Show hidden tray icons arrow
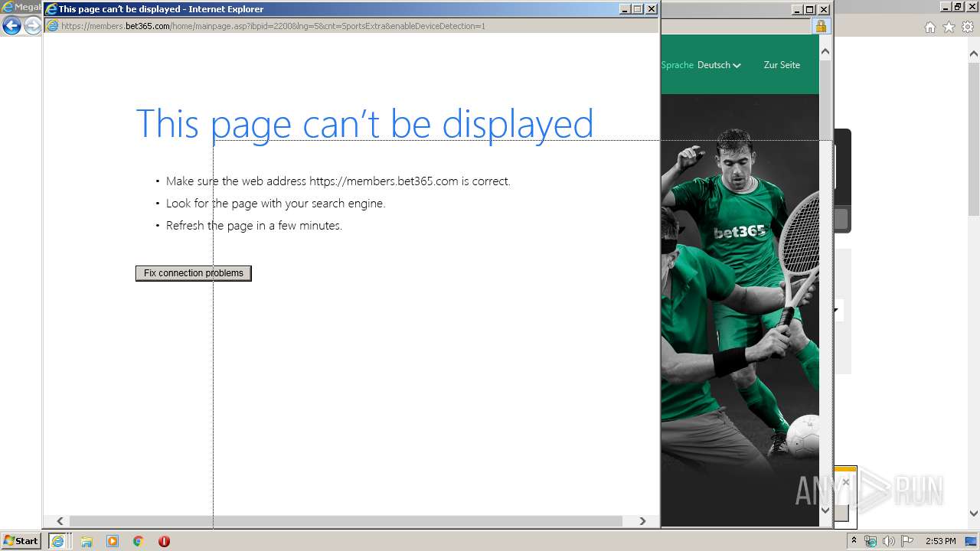This screenshot has width=980, height=551. (x=854, y=541)
